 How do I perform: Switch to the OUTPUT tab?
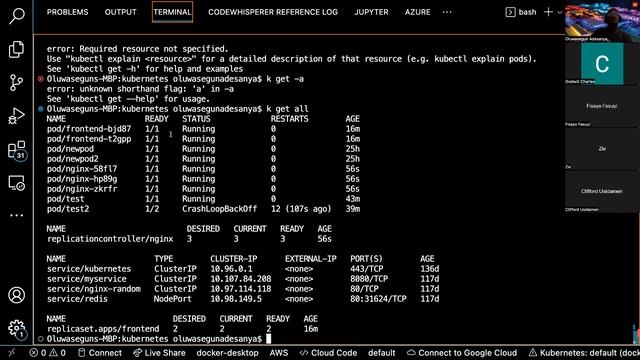(x=120, y=12)
